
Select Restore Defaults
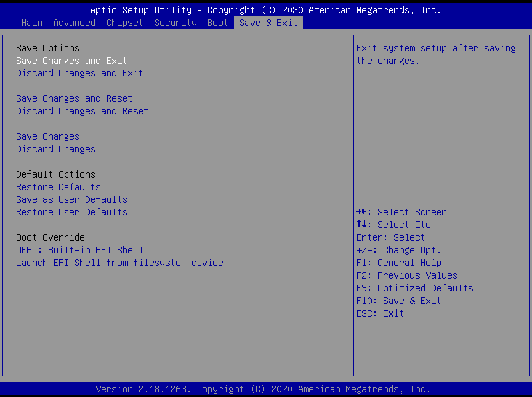coord(59,187)
